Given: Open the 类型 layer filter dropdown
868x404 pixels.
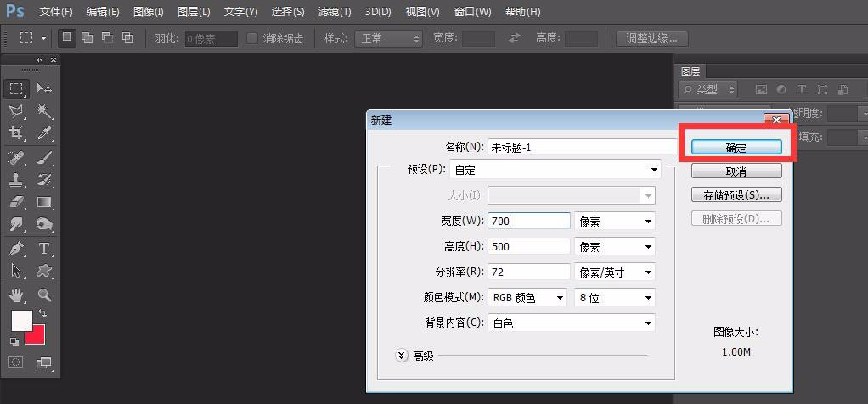Looking at the screenshot, I should (708, 89).
